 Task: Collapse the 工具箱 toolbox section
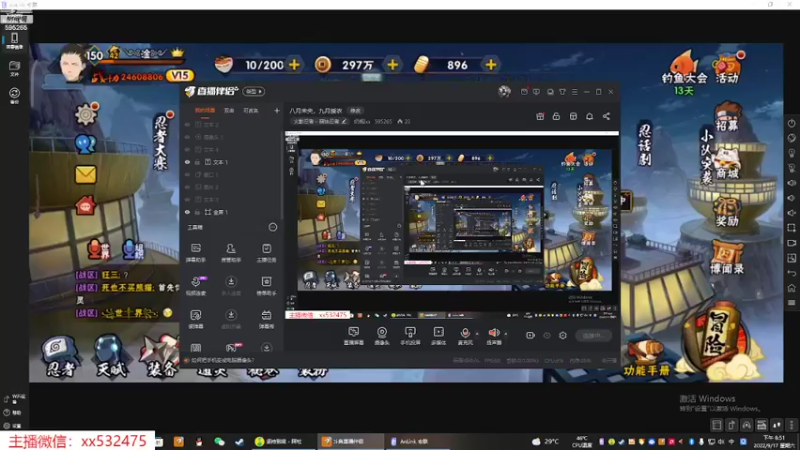(x=273, y=227)
